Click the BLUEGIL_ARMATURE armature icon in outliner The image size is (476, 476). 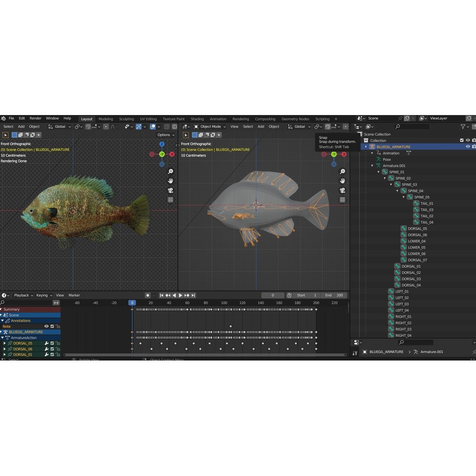pos(372,147)
